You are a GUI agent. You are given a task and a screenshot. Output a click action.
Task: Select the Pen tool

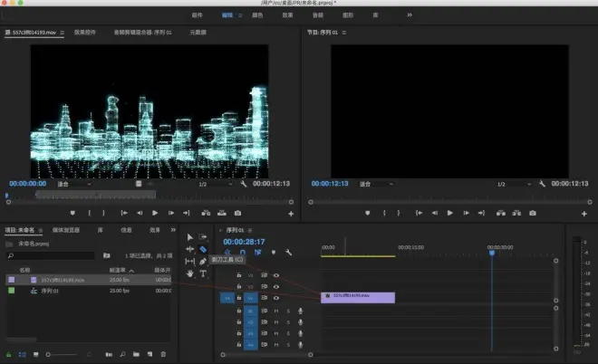203,262
